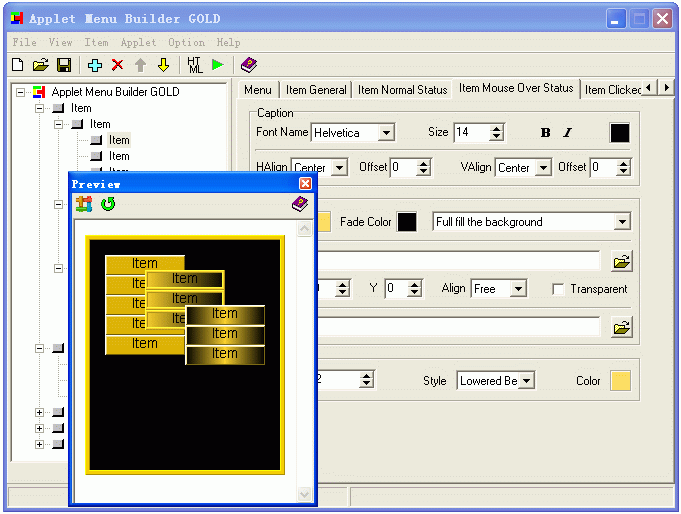681x514 pixels.
Task: Select highlighted Item in tree
Action: 119,140
